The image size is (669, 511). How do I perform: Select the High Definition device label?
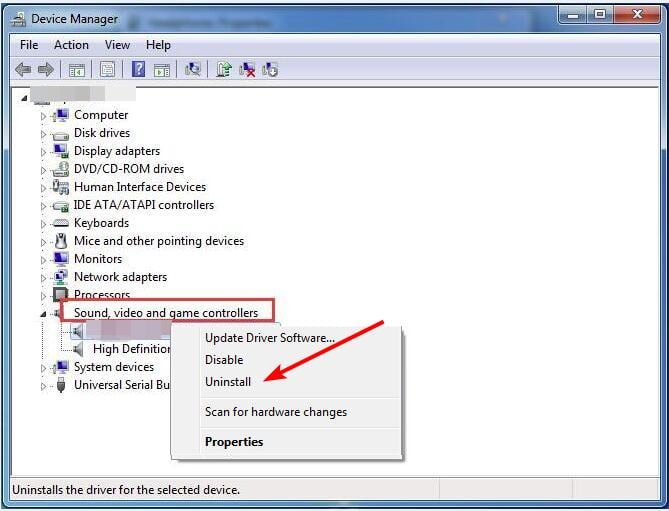(x=132, y=349)
